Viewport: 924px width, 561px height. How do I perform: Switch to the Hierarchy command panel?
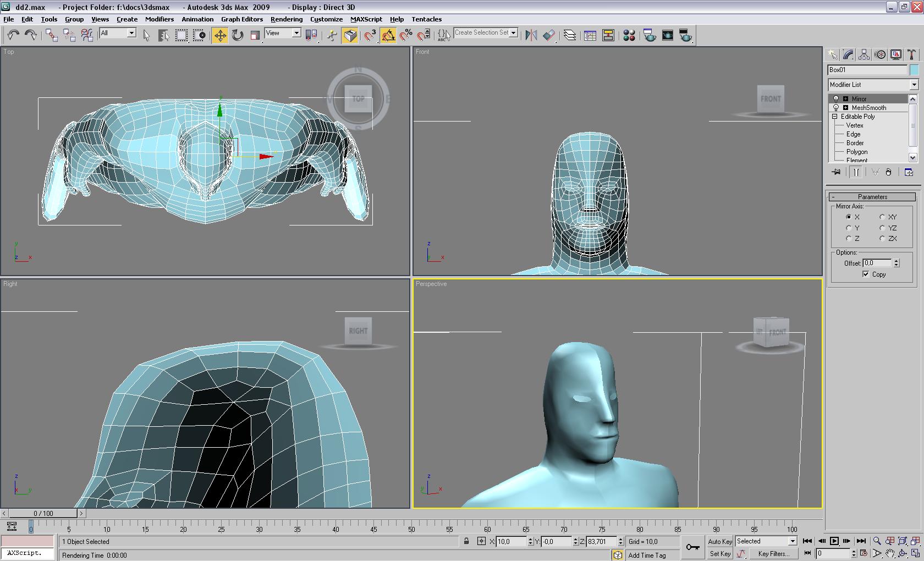(864, 54)
